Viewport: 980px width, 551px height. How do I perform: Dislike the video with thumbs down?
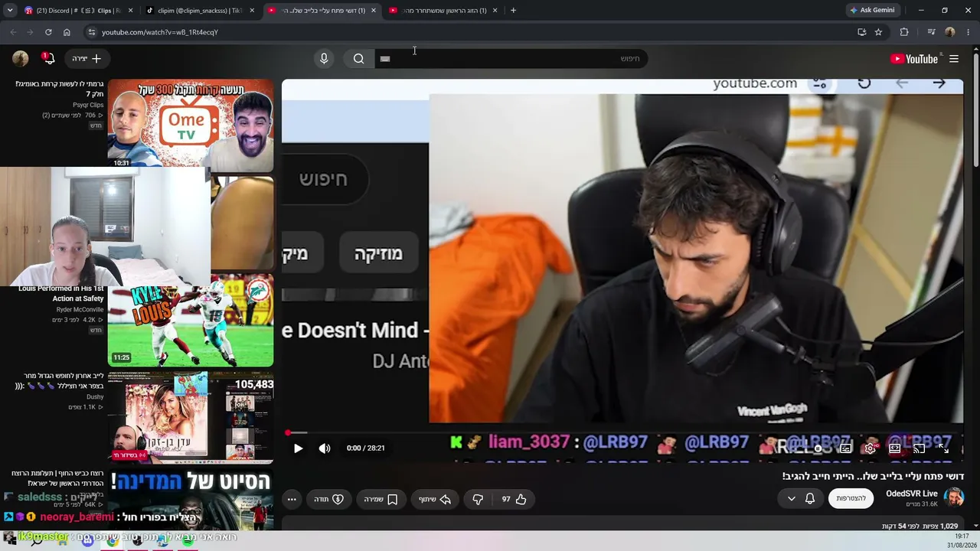pyautogui.click(x=478, y=499)
